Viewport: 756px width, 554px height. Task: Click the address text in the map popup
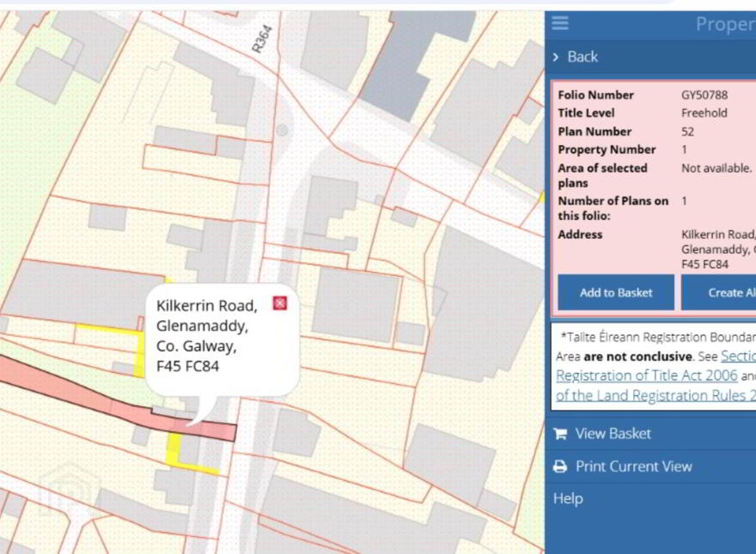point(207,336)
